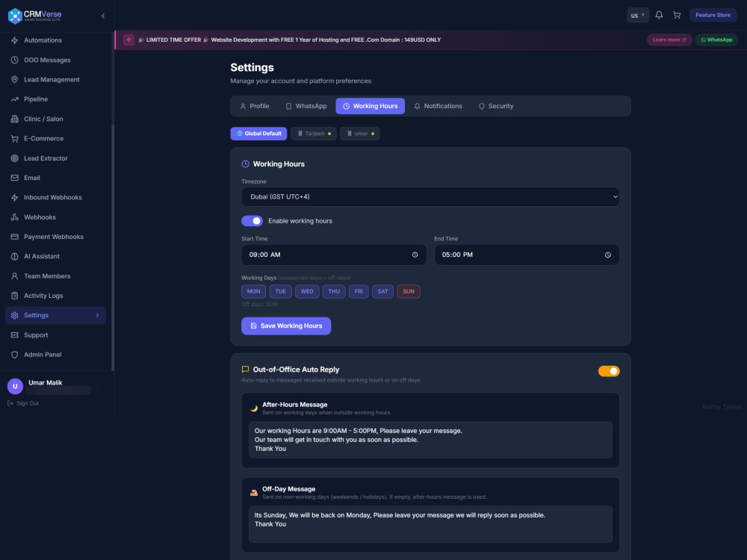Click the banner WhatsApp button

[716, 40]
